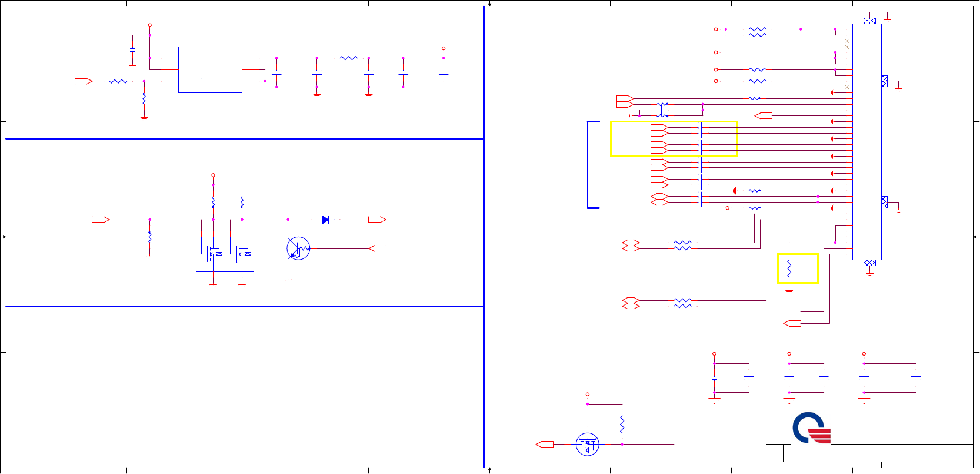The height and width of the screenshot is (474, 980).
Task: Select the pull-up resistor above circled MOSFET
Action: pos(622,424)
